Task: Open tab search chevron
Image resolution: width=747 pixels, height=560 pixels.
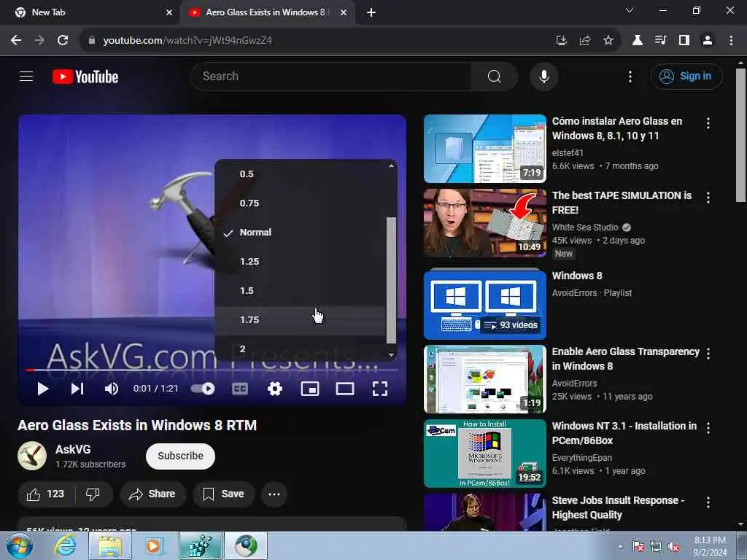Action: 630,10
